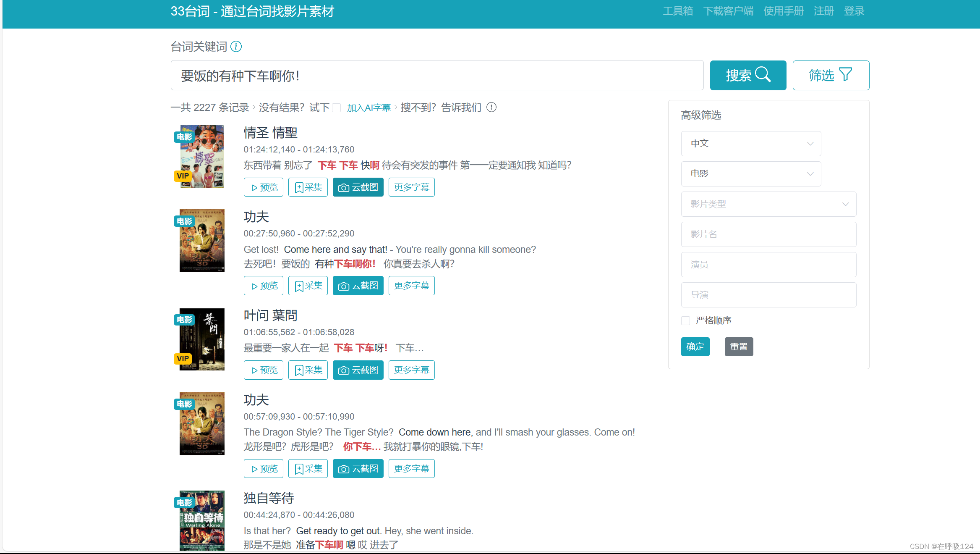The width and height of the screenshot is (980, 554).
Task: Enable the 加入AI字幕 checkbox
Action: tap(337, 108)
